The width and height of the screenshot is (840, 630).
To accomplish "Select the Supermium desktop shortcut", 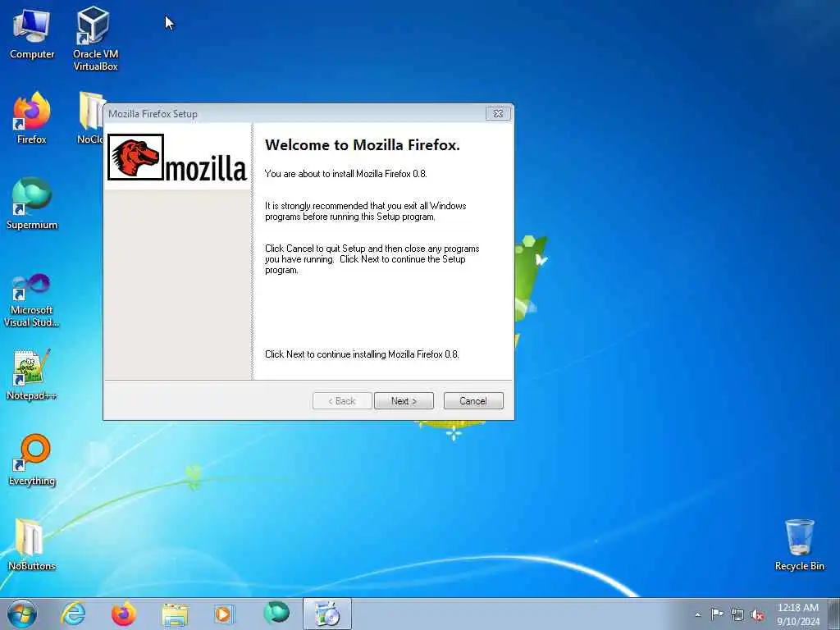I will pos(32,203).
